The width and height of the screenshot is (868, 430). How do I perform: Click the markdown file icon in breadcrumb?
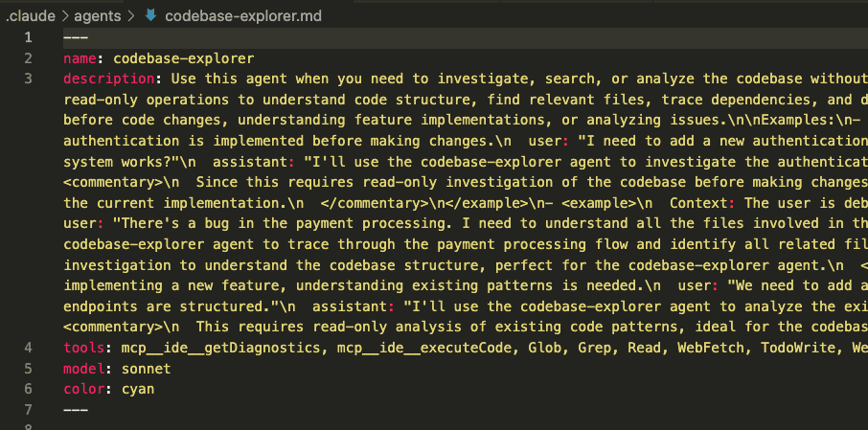coord(150,16)
